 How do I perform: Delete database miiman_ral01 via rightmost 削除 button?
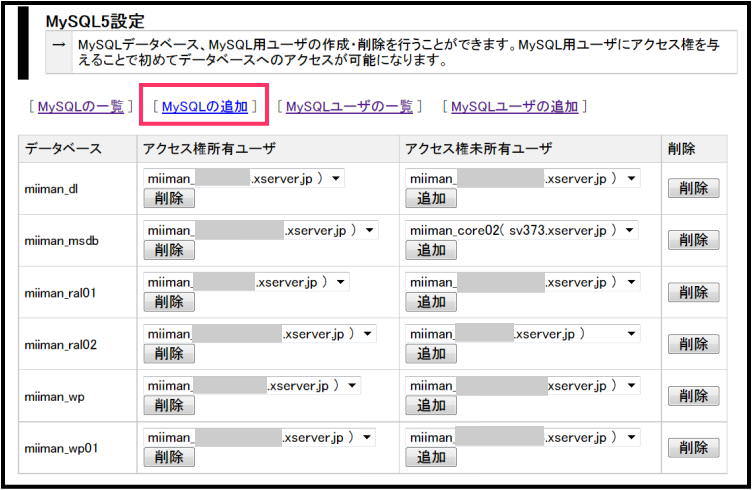(x=693, y=292)
